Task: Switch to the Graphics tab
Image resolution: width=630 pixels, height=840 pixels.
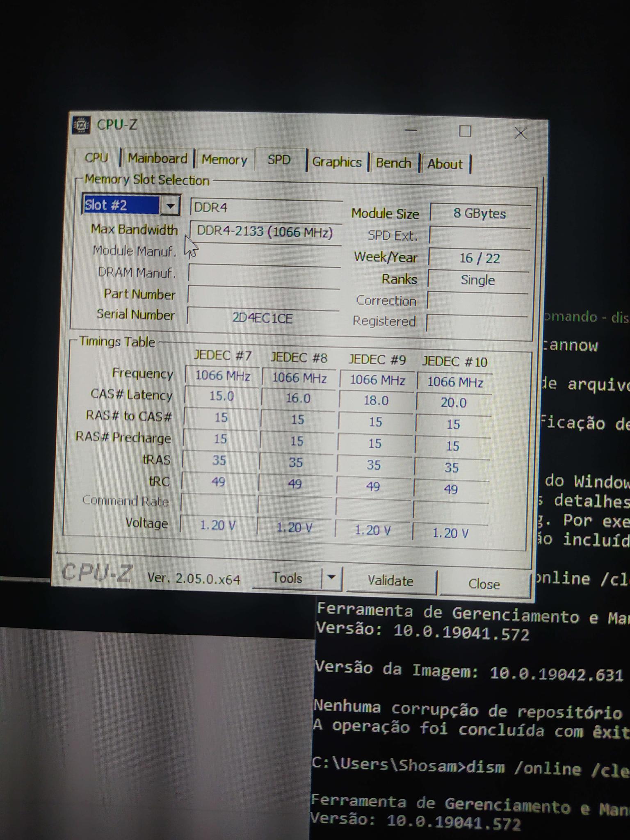Action: tap(337, 162)
